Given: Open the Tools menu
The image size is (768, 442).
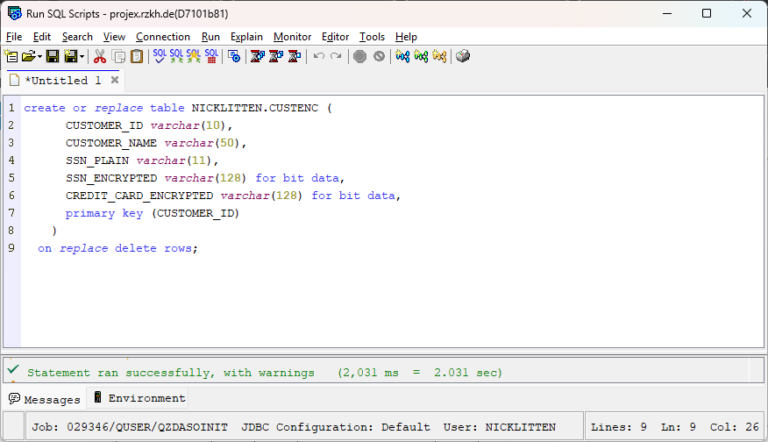Looking at the screenshot, I should (x=372, y=37).
